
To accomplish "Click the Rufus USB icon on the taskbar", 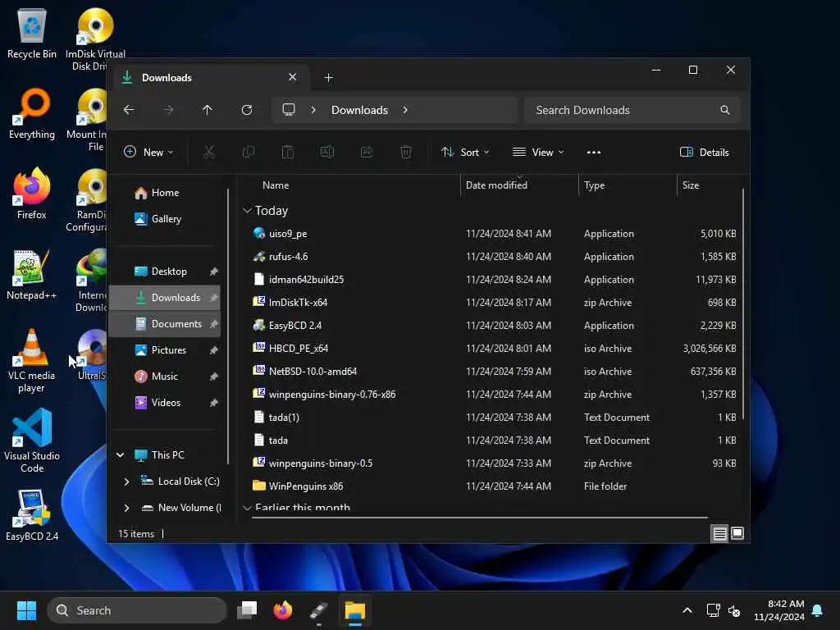I will 319,610.
